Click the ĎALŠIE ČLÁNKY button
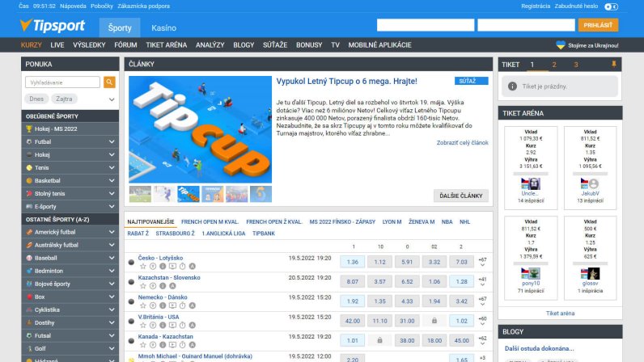Screen dimensions: 644x362 (461, 196)
